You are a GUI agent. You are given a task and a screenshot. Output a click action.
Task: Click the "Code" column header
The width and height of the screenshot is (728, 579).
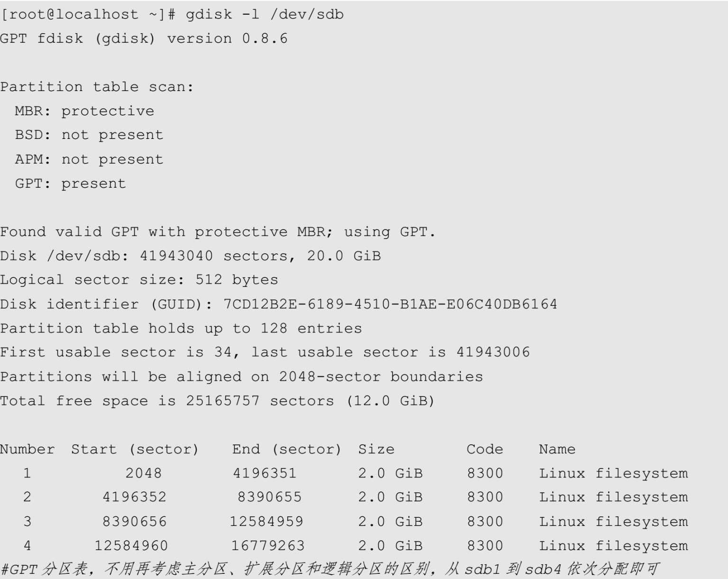[x=484, y=449]
